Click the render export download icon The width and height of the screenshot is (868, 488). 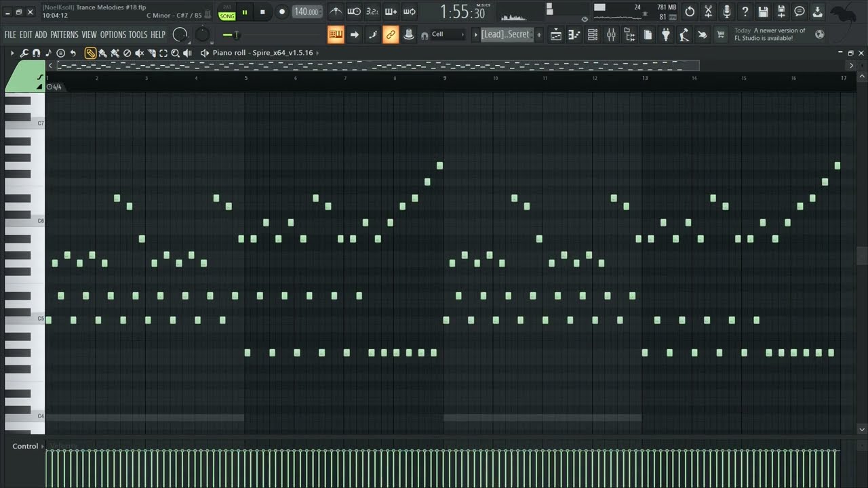click(817, 12)
